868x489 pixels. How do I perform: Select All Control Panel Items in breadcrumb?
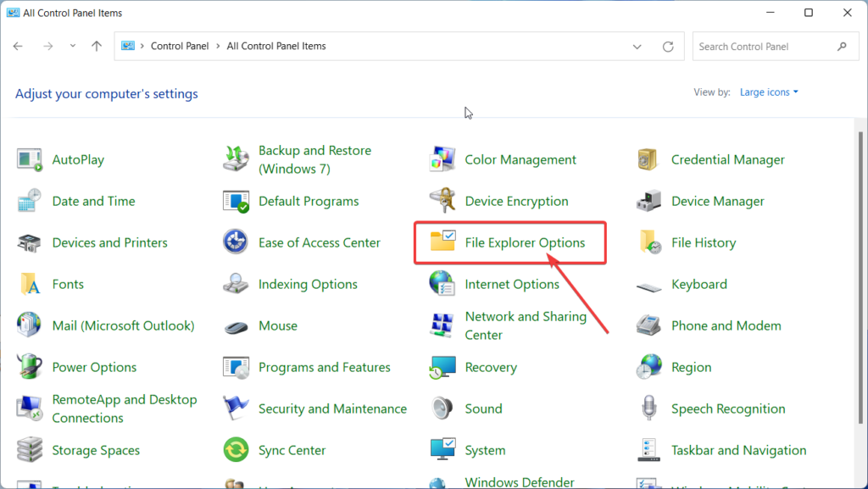(275, 46)
